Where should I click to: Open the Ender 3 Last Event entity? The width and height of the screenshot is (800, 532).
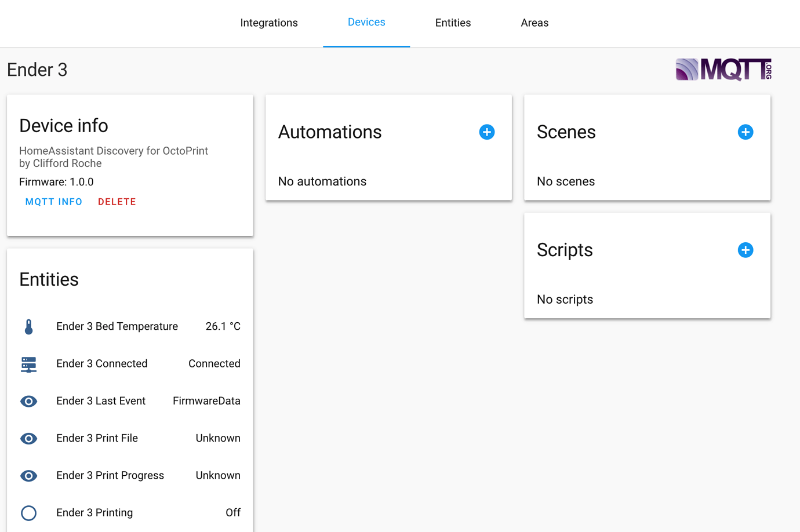click(x=101, y=401)
